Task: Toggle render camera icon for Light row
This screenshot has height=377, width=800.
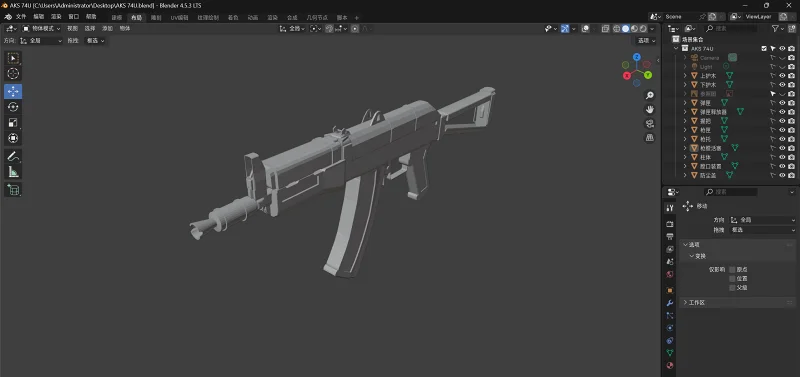Action: pos(791,67)
